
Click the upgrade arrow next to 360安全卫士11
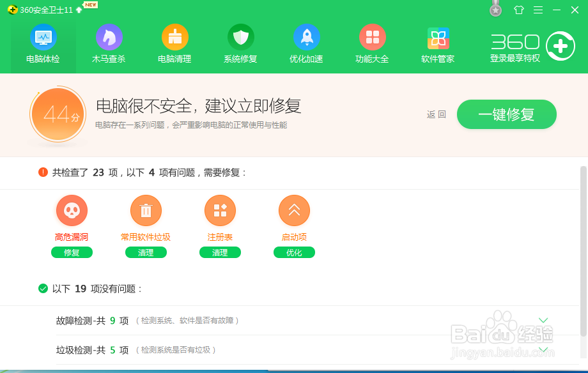(79, 10)
